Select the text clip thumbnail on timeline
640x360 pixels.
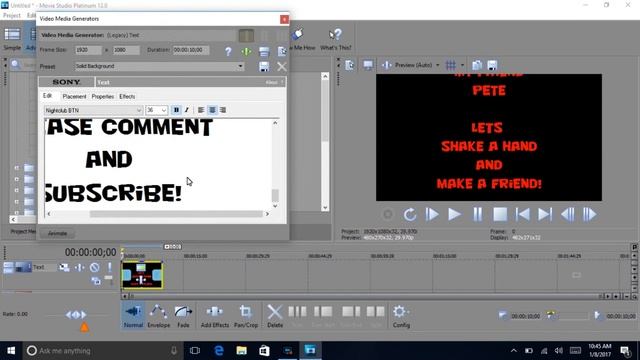tap(142, 275)
